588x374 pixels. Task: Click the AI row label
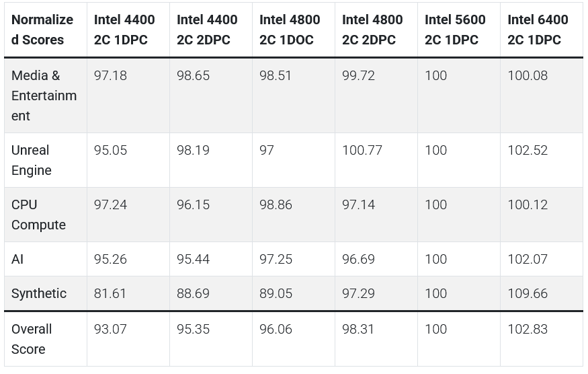[17, 259]
